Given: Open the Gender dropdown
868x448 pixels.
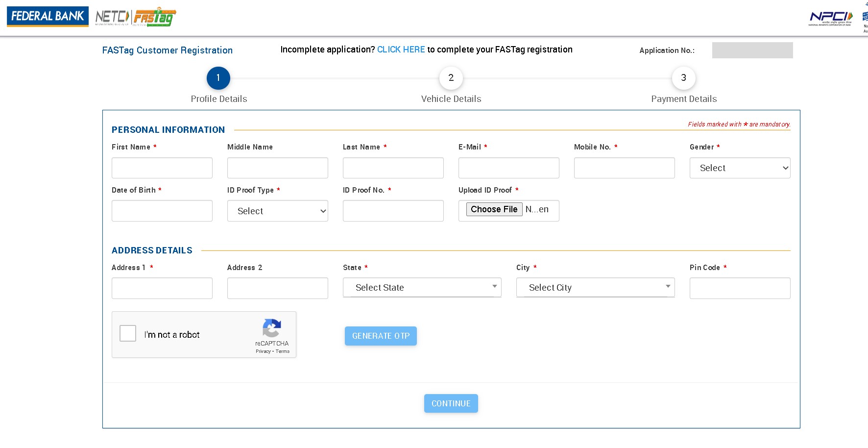Looking at the screenshot, I should click(x=739, y=168).
